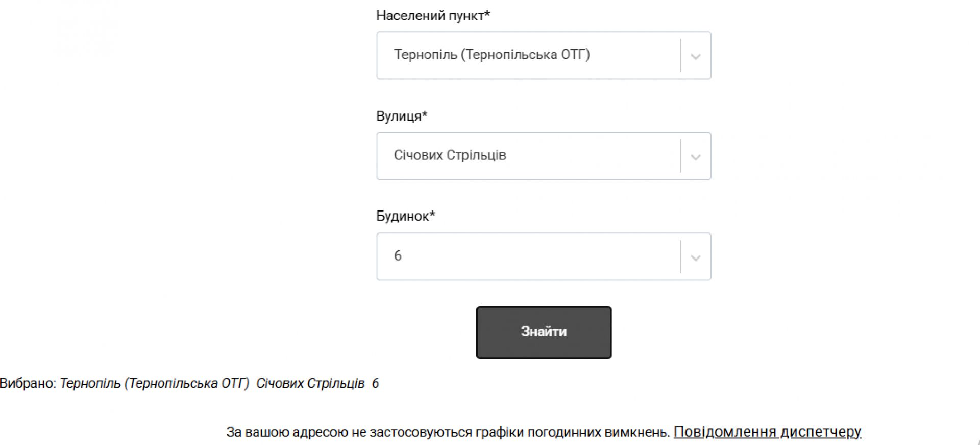Open the Повідомлення диспетчеру link
The height and width of the screenshot is (445, 980).
(767, 432)
